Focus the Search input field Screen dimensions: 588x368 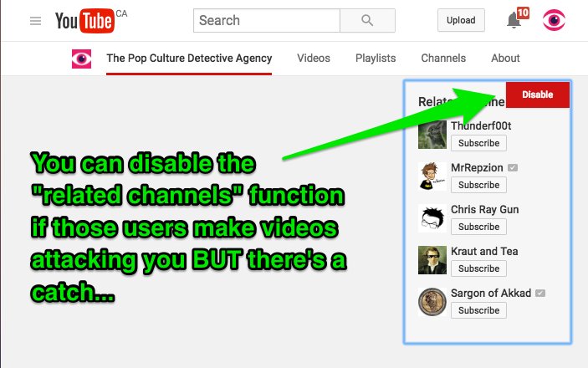267,20
